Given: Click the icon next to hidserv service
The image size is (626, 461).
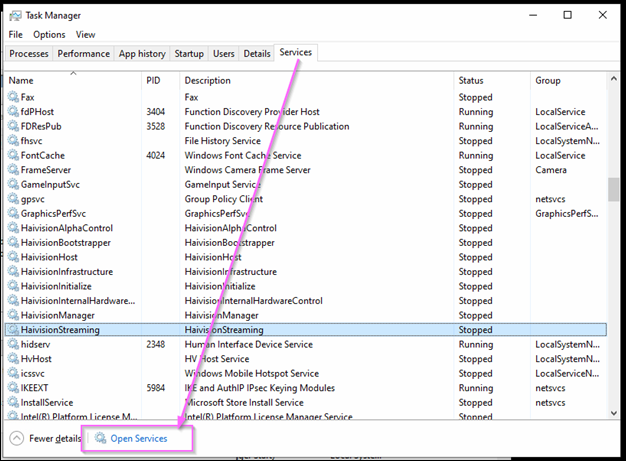Looking at the screenshot, I should point(13,344).
